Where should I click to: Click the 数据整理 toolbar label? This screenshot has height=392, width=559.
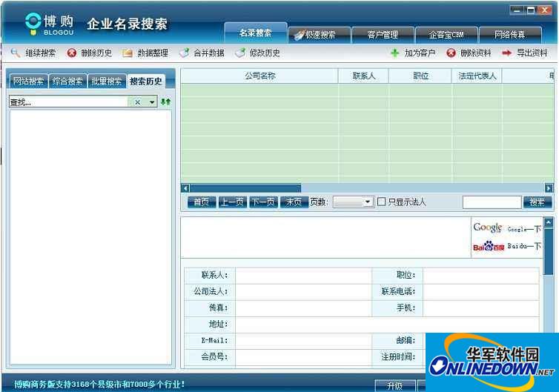point(153,53)
